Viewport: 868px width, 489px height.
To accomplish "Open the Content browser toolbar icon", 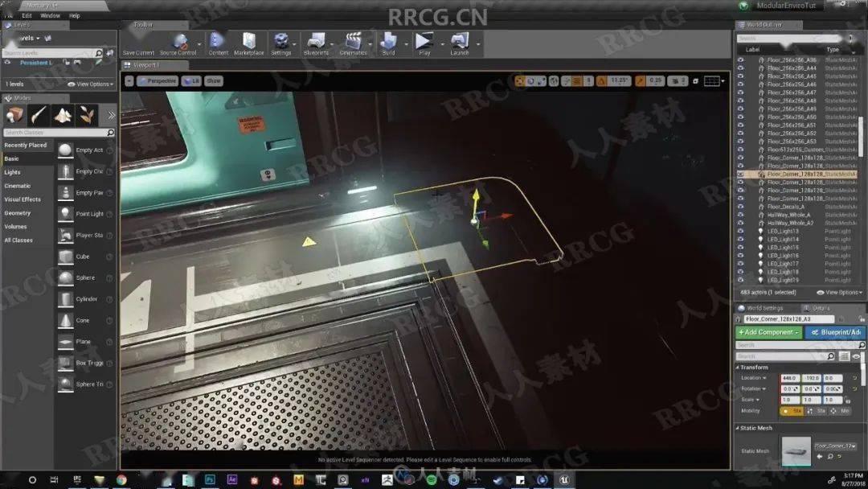I will 218,43.
